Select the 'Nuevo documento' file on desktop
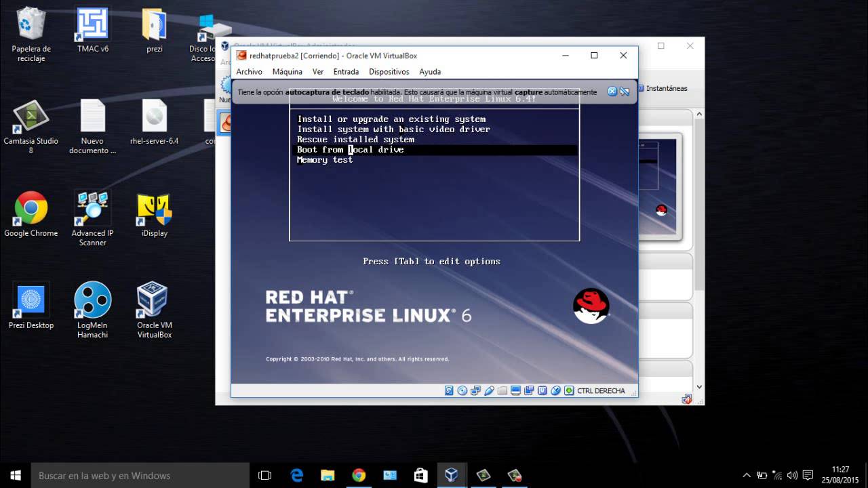The image size is (868, 488). 93,127
